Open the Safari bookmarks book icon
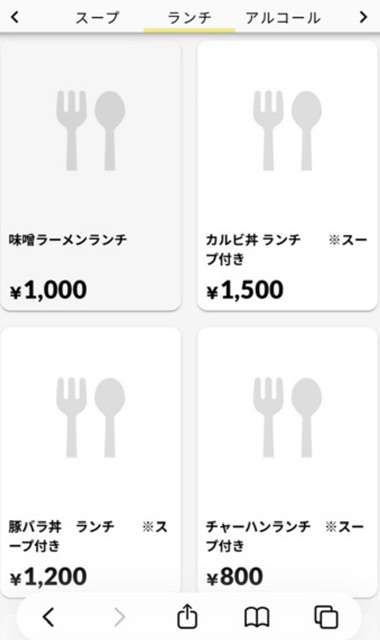This screenshot has width=380, height=640. tap(257, 617)
